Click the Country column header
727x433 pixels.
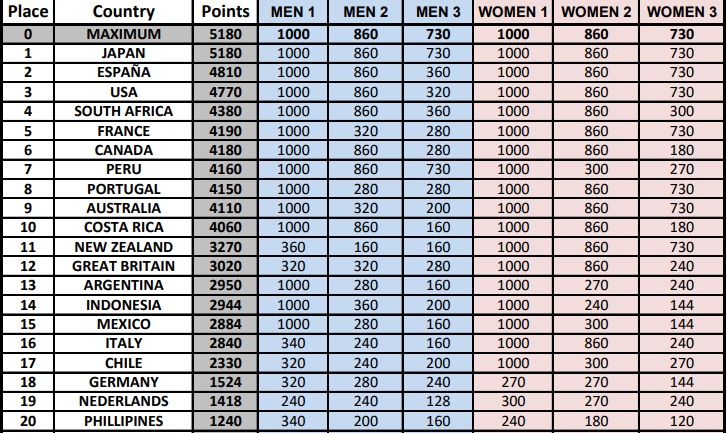pos(123,12)
